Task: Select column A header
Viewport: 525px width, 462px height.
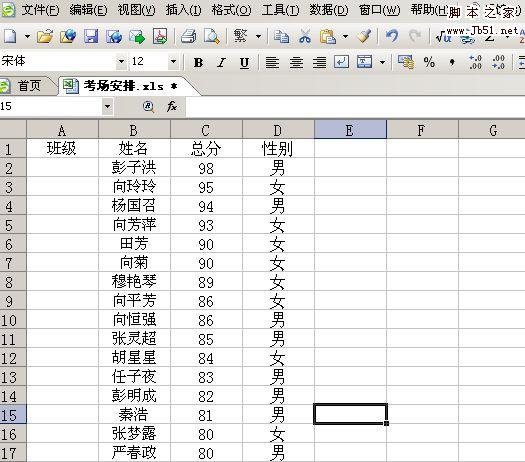Action: pyautogui.click(x=62, y=130)
